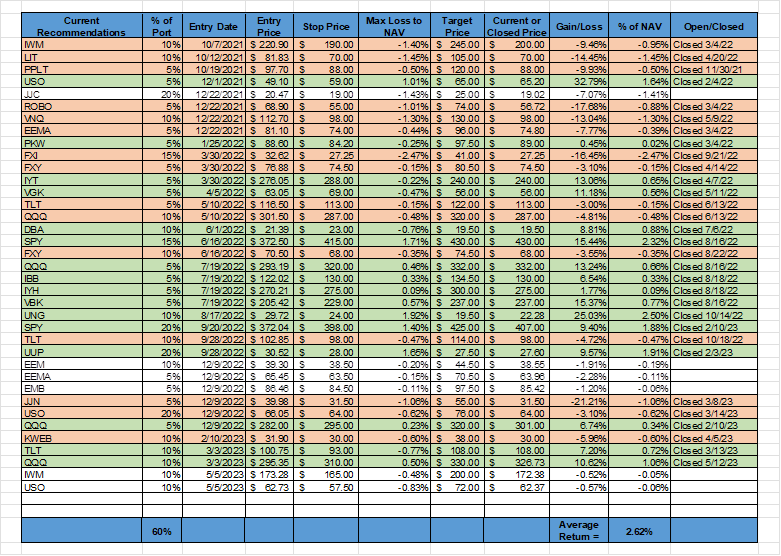The image size is (781, 556).
Task: Click the 2.62% average return cell
Action: pyautogui.click(x=639, y=531)
